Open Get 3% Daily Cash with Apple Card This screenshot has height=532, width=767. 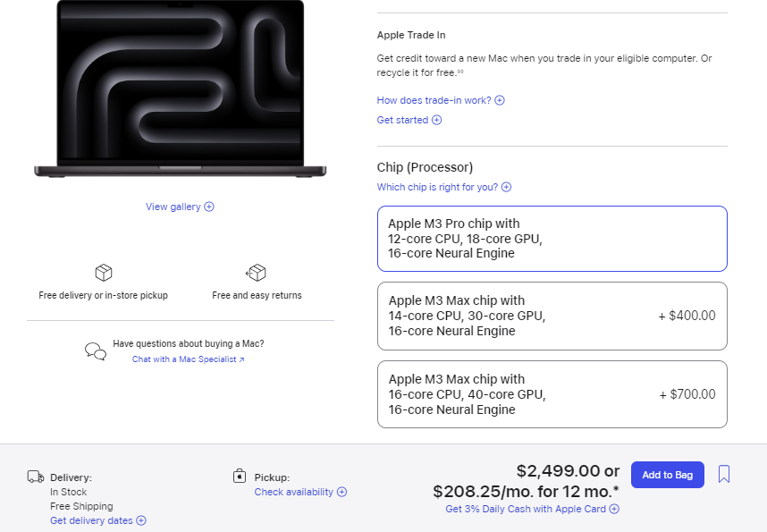526,509
